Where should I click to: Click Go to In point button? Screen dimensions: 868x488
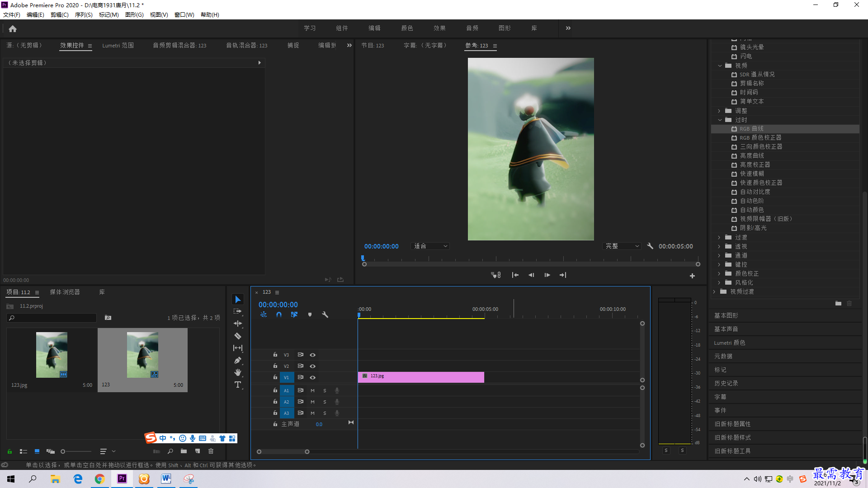pyautogui.click(x=515, y=275)
